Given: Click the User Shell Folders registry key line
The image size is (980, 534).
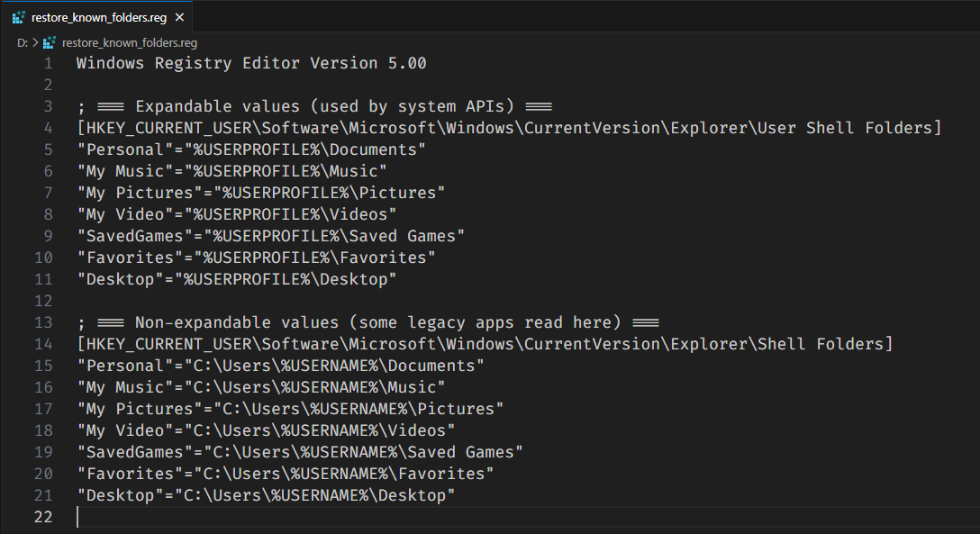Looking at the screenshot, I should click(x=509, y=128).
